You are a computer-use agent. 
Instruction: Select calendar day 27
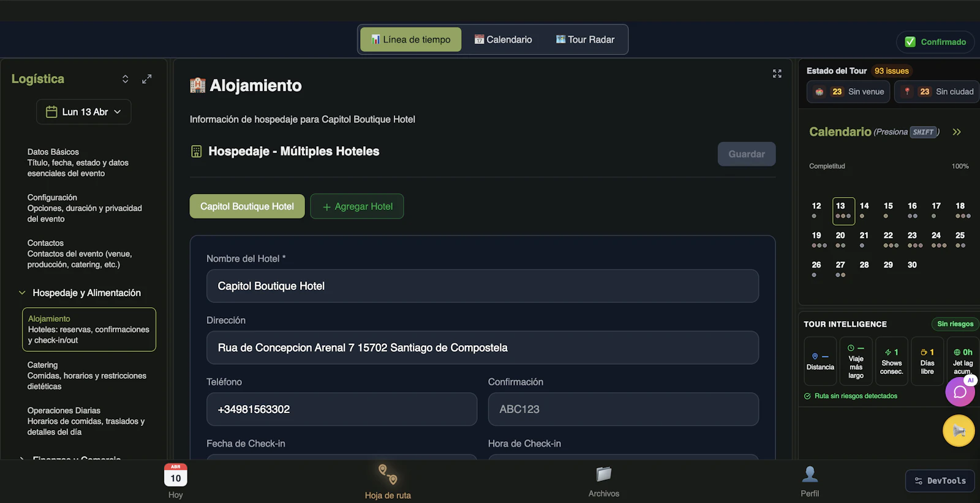point(840,269)
